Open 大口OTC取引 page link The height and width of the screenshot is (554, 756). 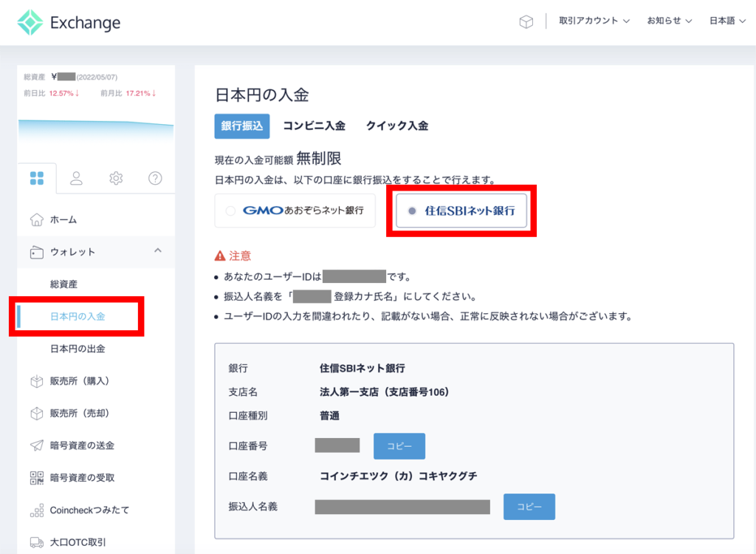pos(78,542)
